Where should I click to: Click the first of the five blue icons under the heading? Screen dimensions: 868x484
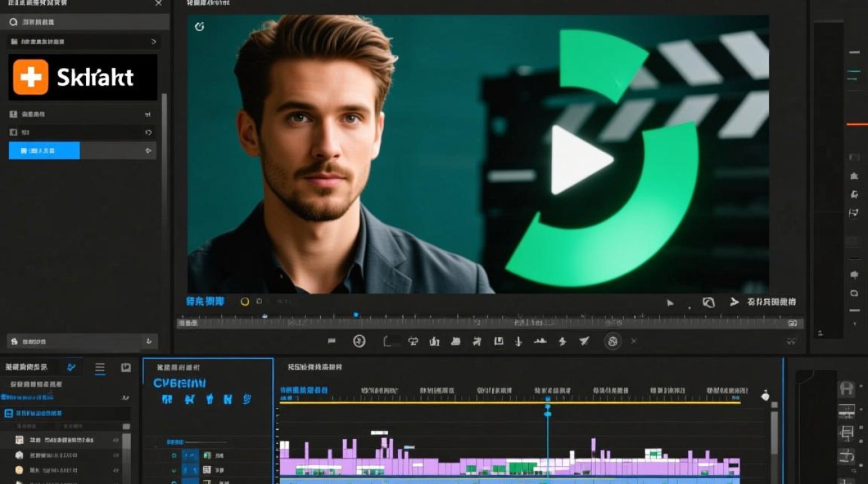(167, 399)
